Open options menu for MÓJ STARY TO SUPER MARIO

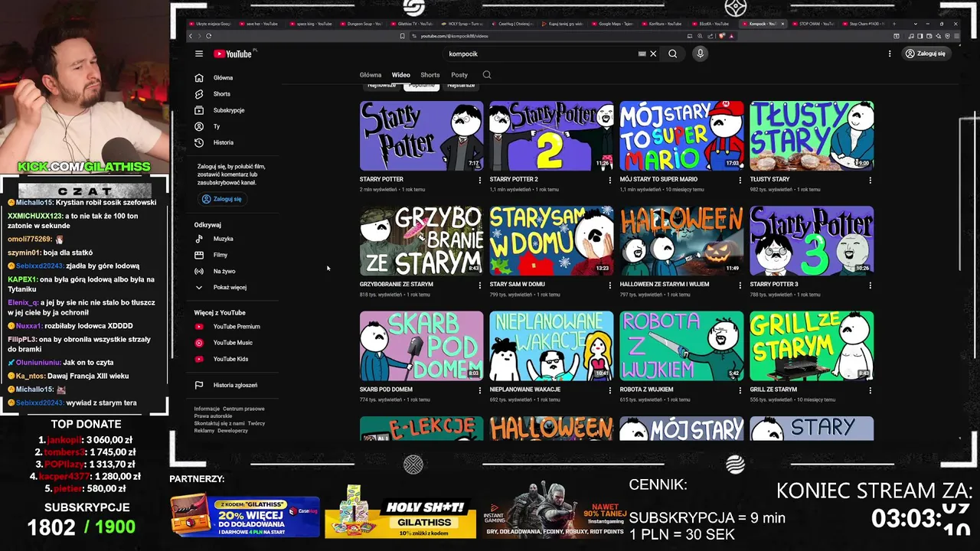pyautogui.click(x=740, y=180)
